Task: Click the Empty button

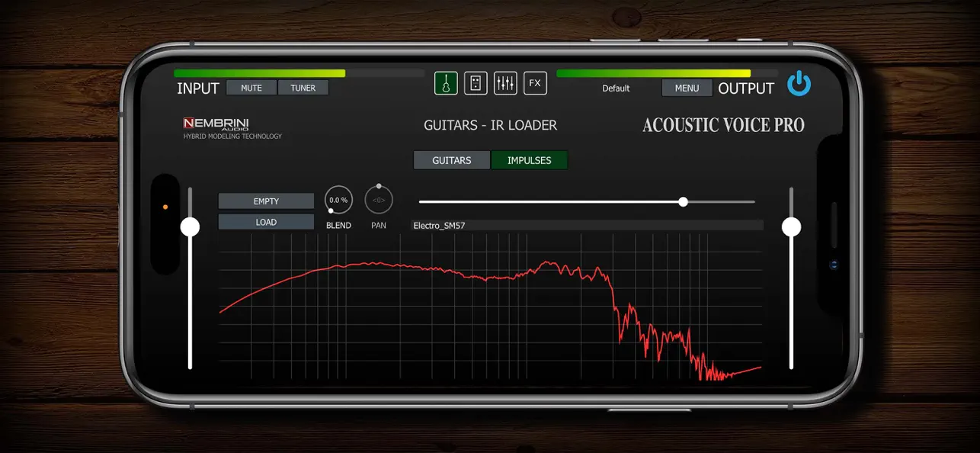Action: click(266, 201)
